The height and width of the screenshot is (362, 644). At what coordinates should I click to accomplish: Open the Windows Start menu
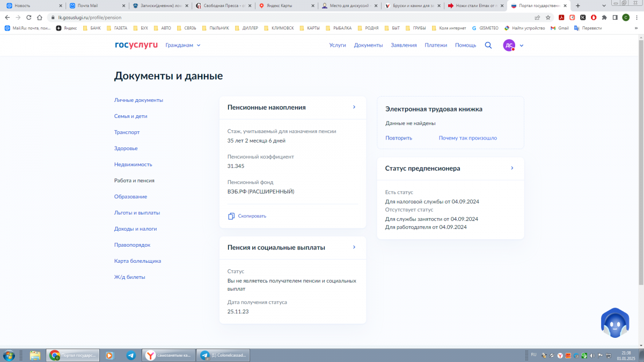point(9,355)
